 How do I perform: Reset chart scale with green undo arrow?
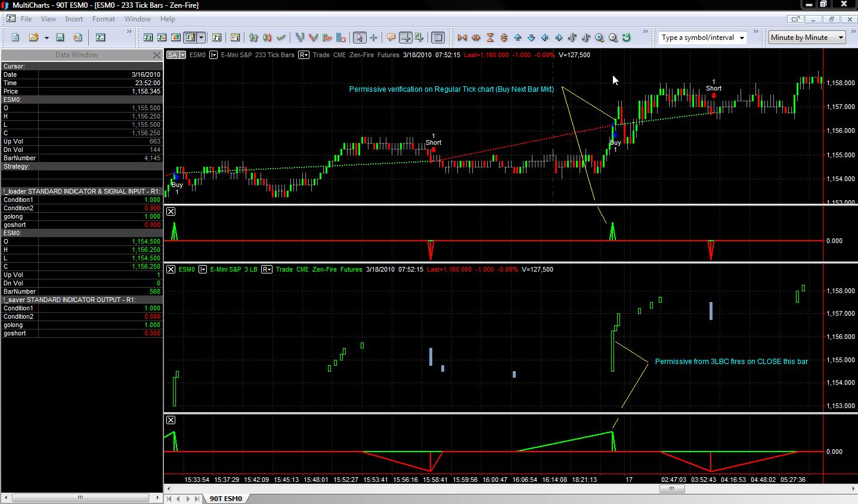(x=627, y=38)
